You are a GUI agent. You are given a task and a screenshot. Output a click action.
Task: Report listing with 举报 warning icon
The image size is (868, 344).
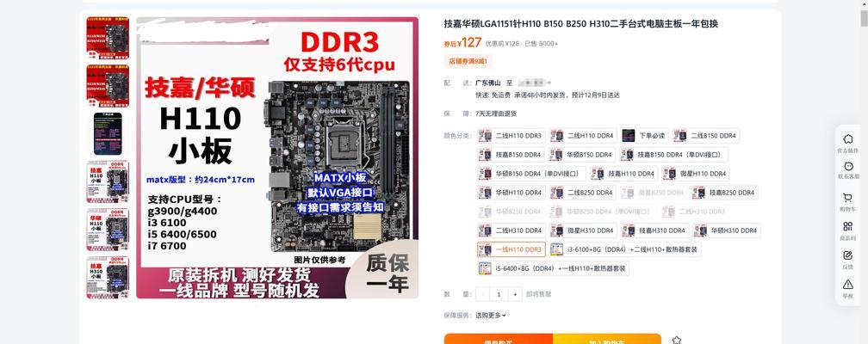coord(847,288)
